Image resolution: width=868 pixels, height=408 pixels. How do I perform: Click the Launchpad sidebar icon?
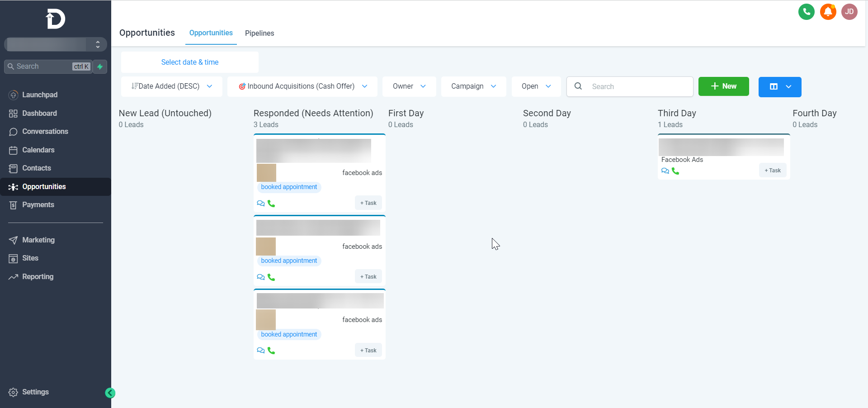tap(13, 95)
